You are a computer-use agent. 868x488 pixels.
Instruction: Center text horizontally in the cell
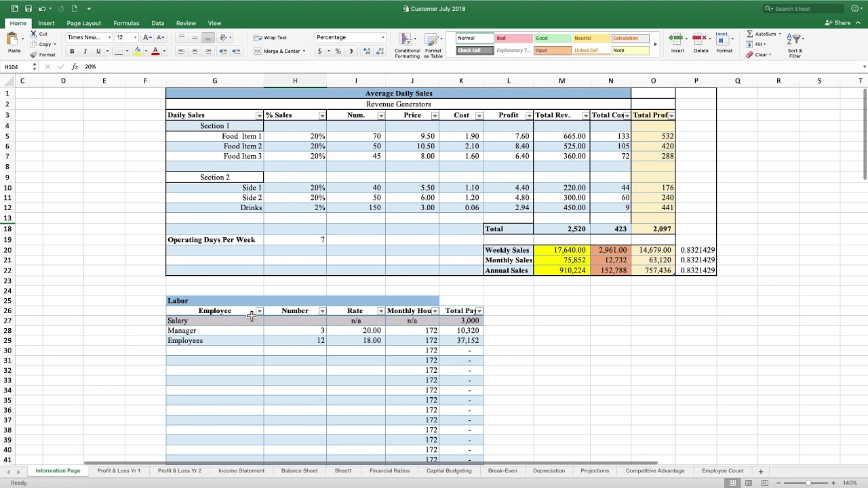point(195,51)
